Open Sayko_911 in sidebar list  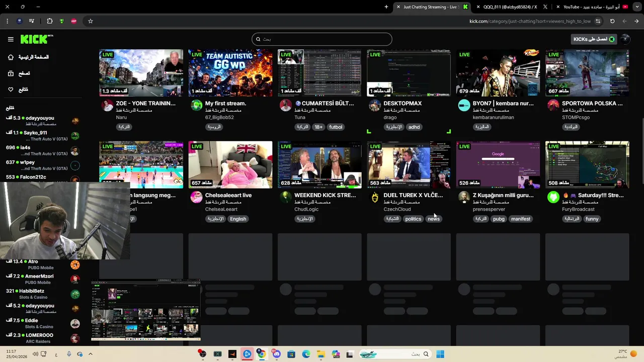[x=42, y=136]
